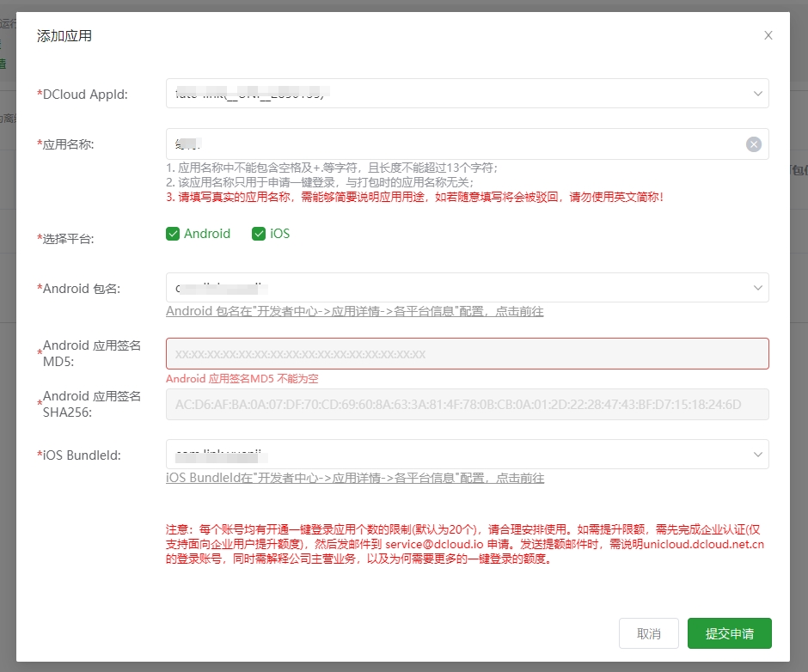Click the chevron icon in the iOS BundleId field
Image resolution: width=808 pixels, height=672 pixels.
point(758,455)
